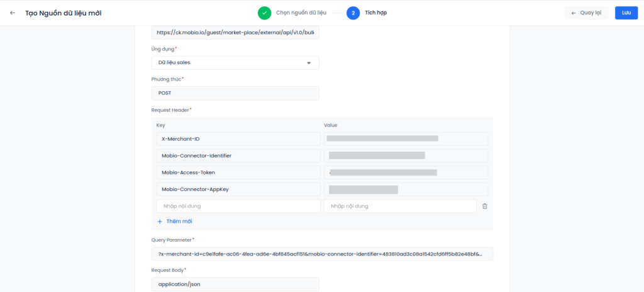Select the Chọn nguồn dữ liệu step
Screen dimensions: 644x292
[301, 13]
